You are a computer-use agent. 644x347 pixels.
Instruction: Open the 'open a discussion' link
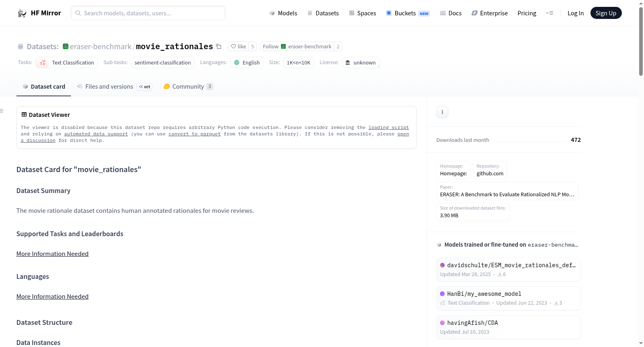(403, 134)
